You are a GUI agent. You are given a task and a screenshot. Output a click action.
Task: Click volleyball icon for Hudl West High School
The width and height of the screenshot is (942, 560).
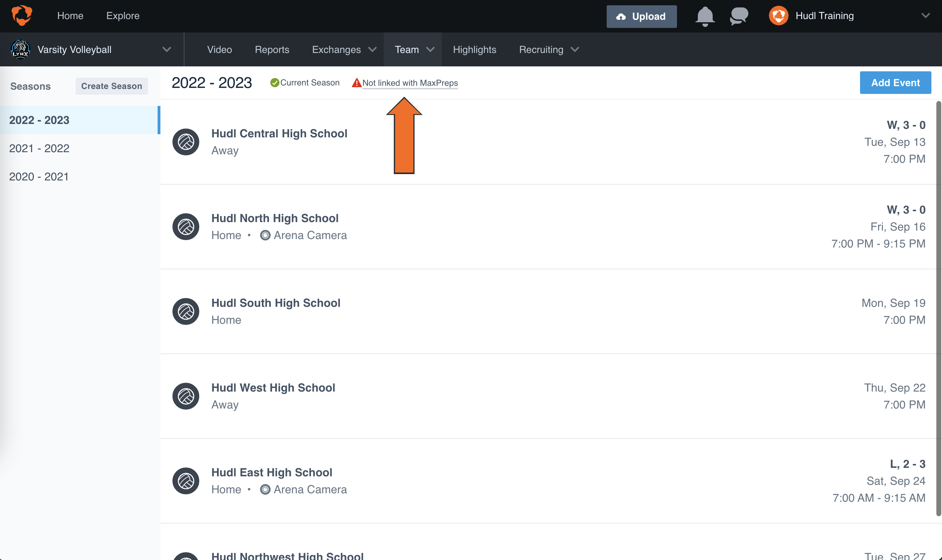point(186,396)
